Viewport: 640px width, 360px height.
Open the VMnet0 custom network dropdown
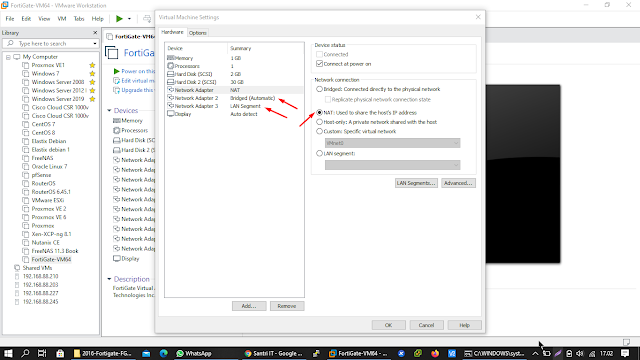click(393, 143)
